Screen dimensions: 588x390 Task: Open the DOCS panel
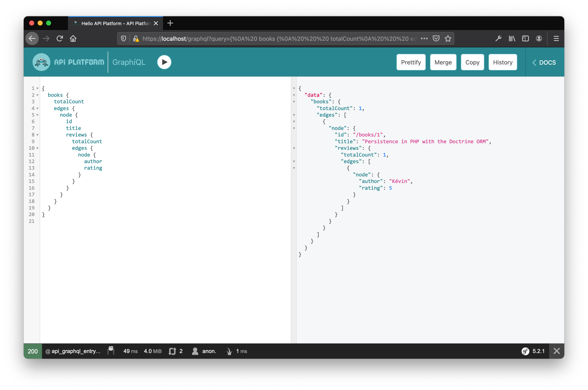pyautogui.click(x=544, y=62)
